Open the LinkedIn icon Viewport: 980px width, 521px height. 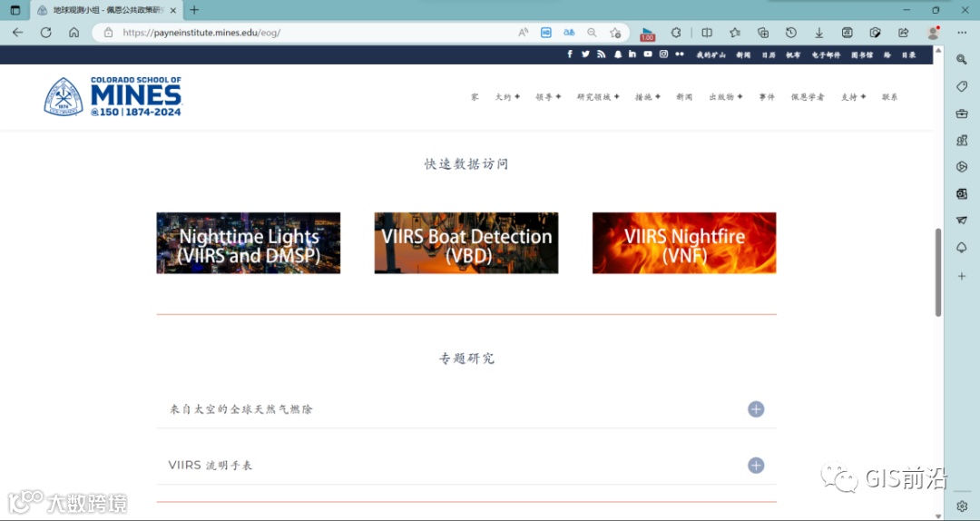click(x=632, y=54)
